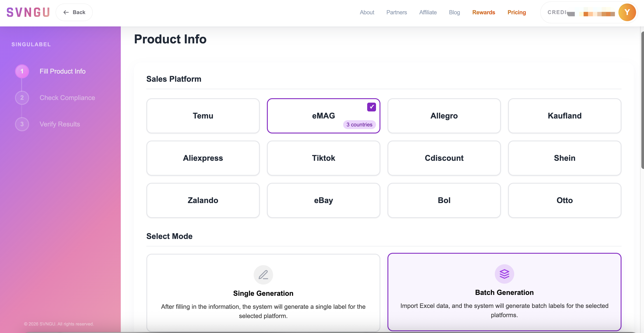Click the Y user avatar
Viewport: 644px width, 333px height.
coord(627,12)
